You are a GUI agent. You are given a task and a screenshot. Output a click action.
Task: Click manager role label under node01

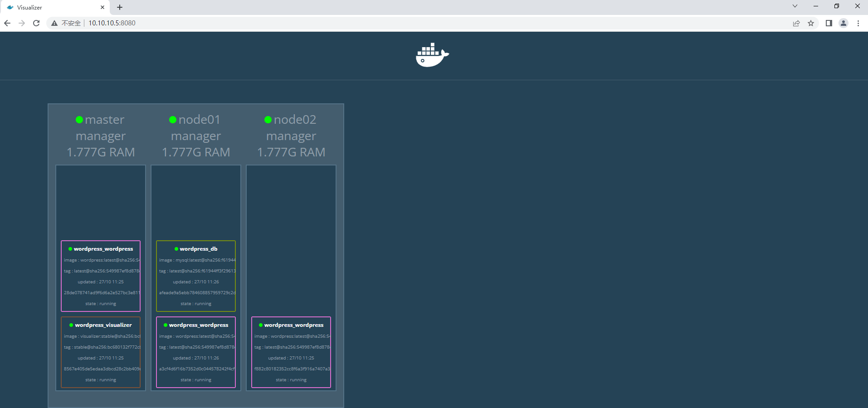[x=196, y=136]
